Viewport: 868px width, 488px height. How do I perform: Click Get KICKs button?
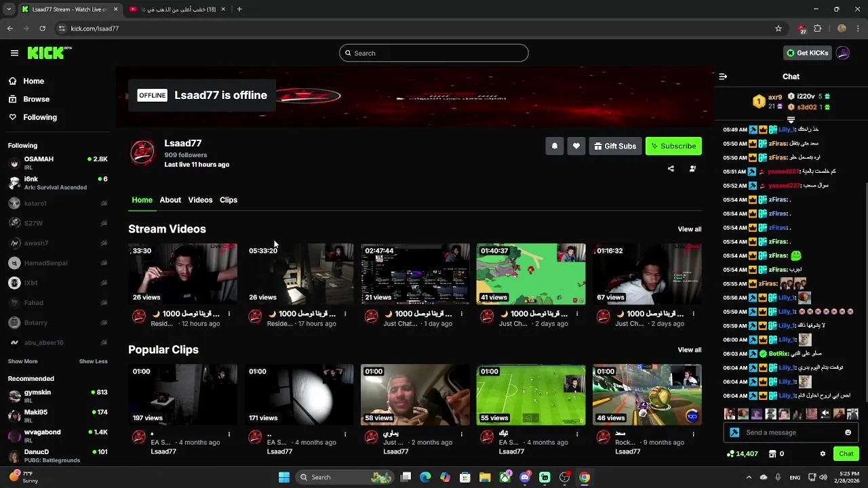coord(807,53)
